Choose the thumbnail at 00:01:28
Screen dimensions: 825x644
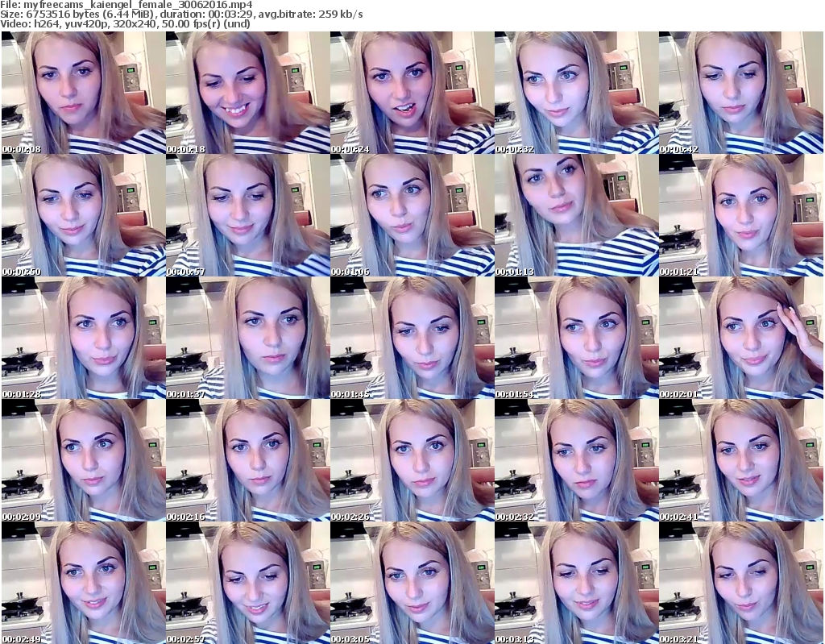(x=83, y=338)
